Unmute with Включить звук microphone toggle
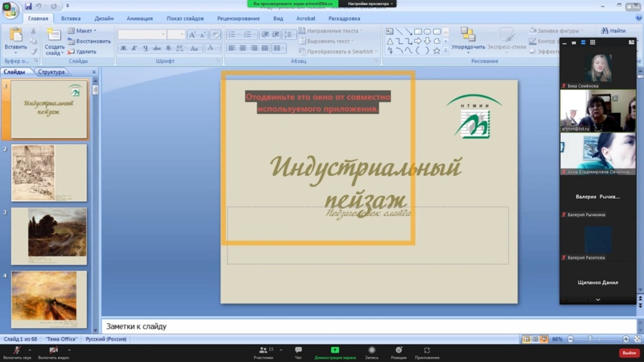The image size is (644, 362). pyautogui.click(x=17, y=350)
